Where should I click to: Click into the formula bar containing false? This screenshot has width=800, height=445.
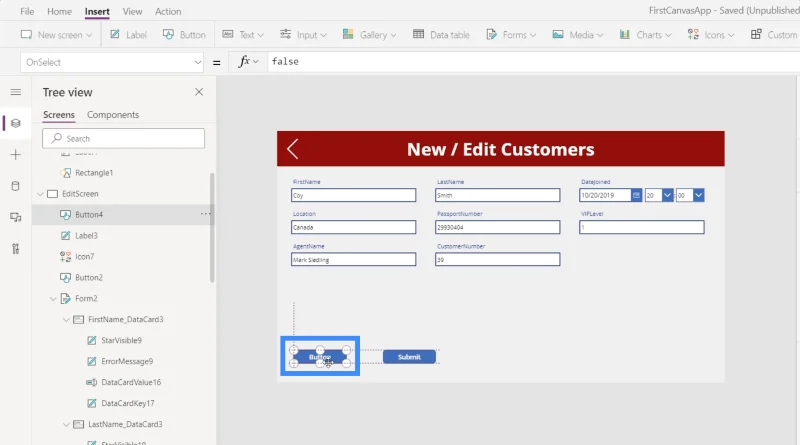click(533, 62)
